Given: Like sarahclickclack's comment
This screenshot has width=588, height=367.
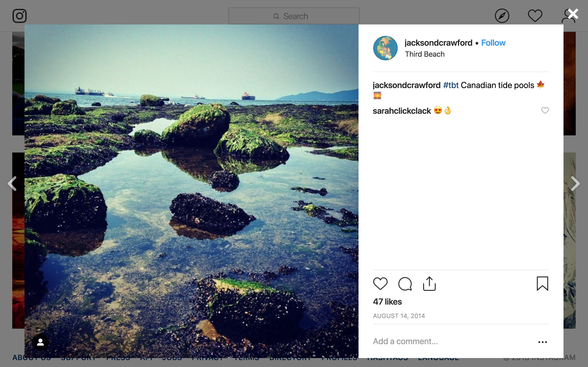Looking at the screenshot, I should (545, 111).
